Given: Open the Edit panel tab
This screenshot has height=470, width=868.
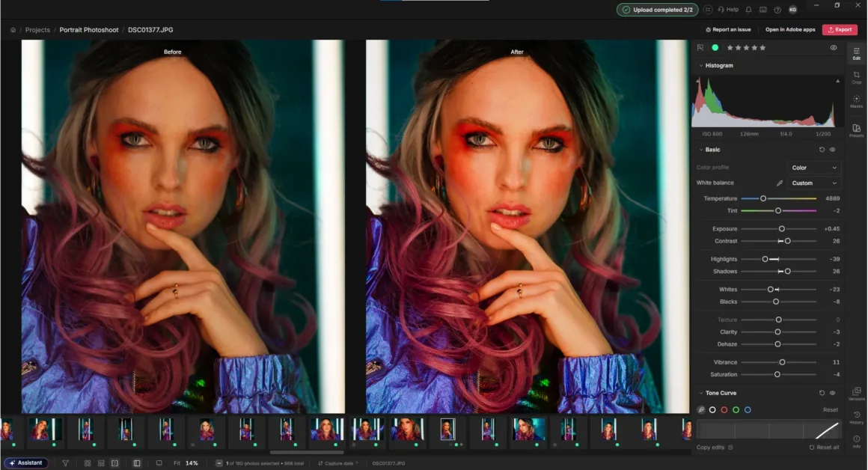Looking at the screenshot, I should tap(856, 53).
